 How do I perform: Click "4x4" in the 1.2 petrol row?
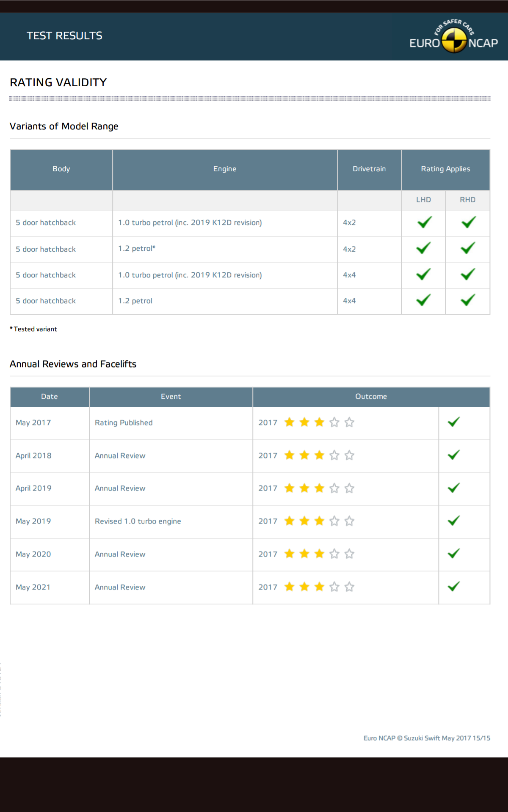tap(349, 301)
